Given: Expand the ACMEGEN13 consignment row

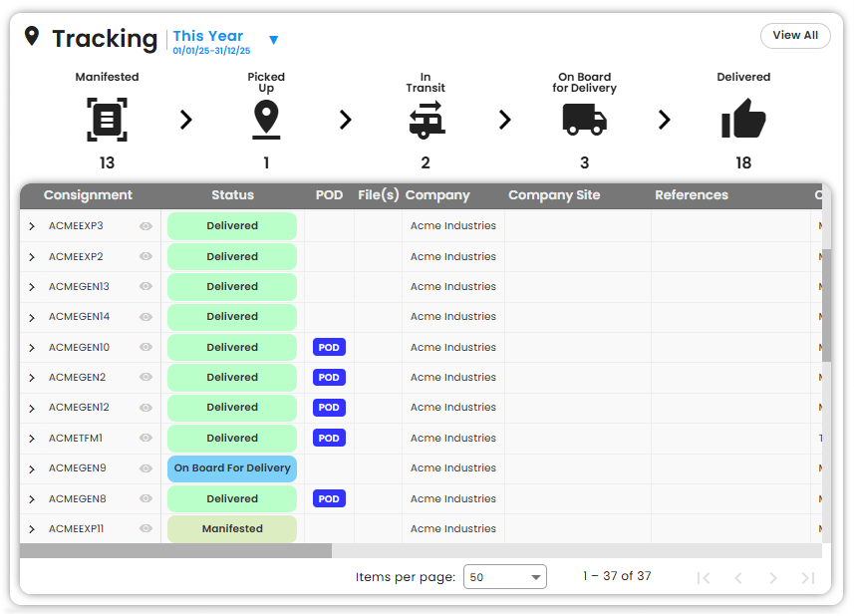Looking at the screenshot, I should pos(32,287).
